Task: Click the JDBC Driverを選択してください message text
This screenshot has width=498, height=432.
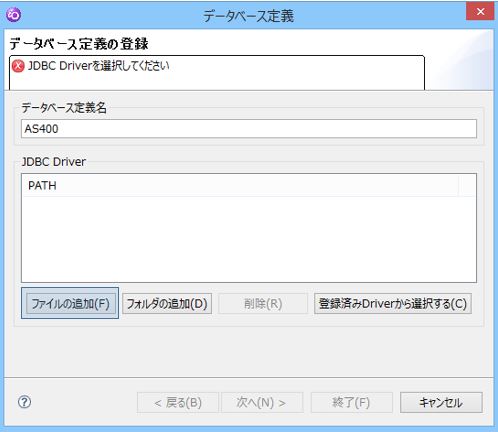Action: pos(99,66)
